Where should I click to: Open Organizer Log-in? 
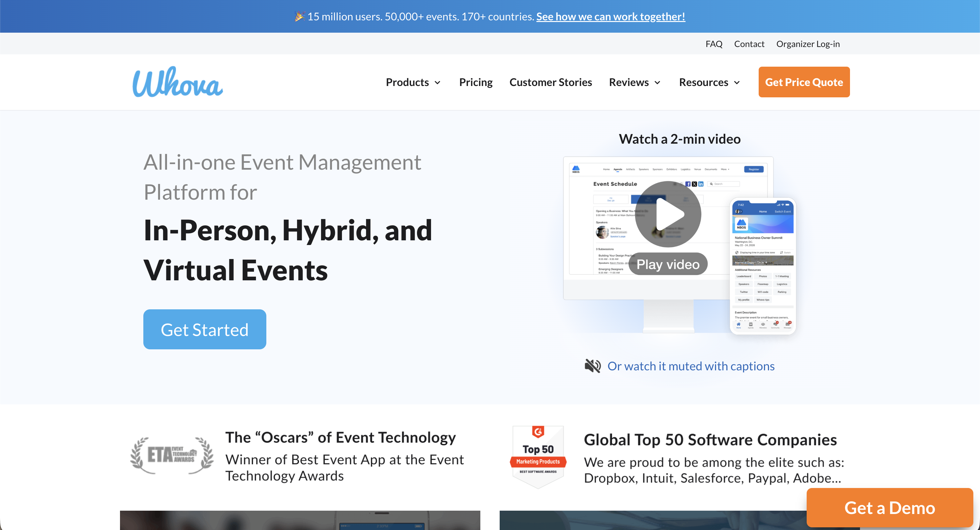point(808,44)
